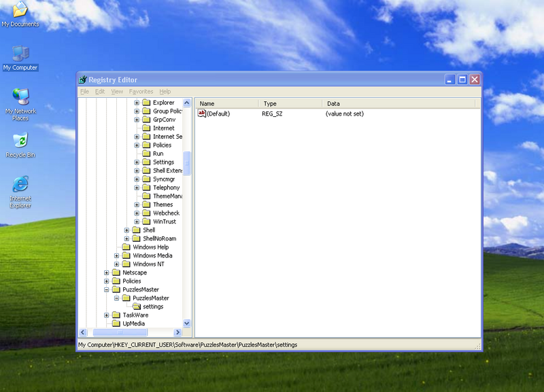The width and height of the screenshot is (544, 392).
Task: Select the Webcheck key folder icon
Action: tap(146, 213)
